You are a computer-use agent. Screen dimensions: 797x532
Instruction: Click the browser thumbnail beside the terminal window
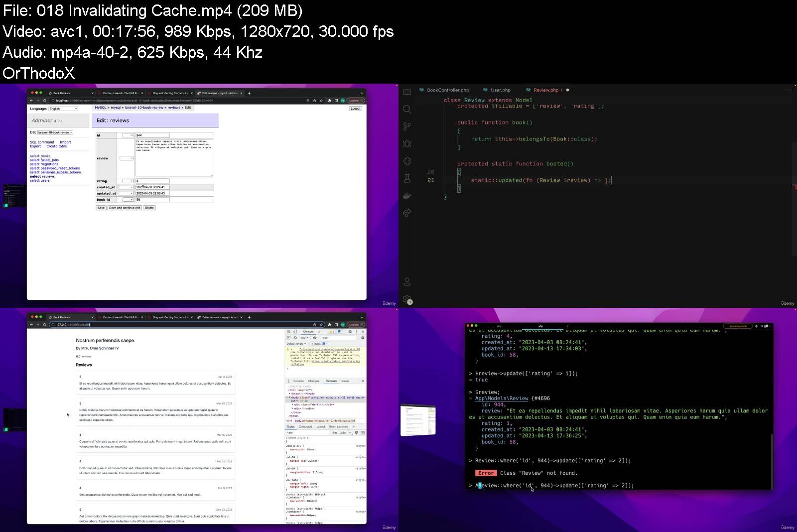pos(418,420)
